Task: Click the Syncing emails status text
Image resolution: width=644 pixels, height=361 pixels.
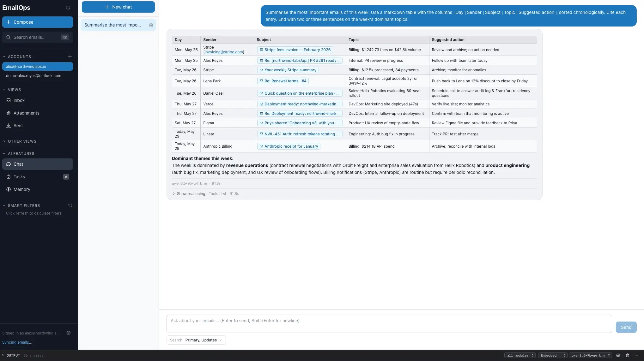Action: click(x=17, y=342)
